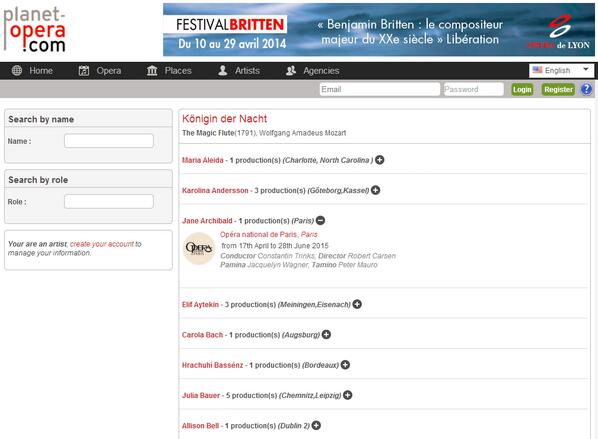Follow the 'create your account' link
This screenshot has width=598, height=439.
click(102, 244)
